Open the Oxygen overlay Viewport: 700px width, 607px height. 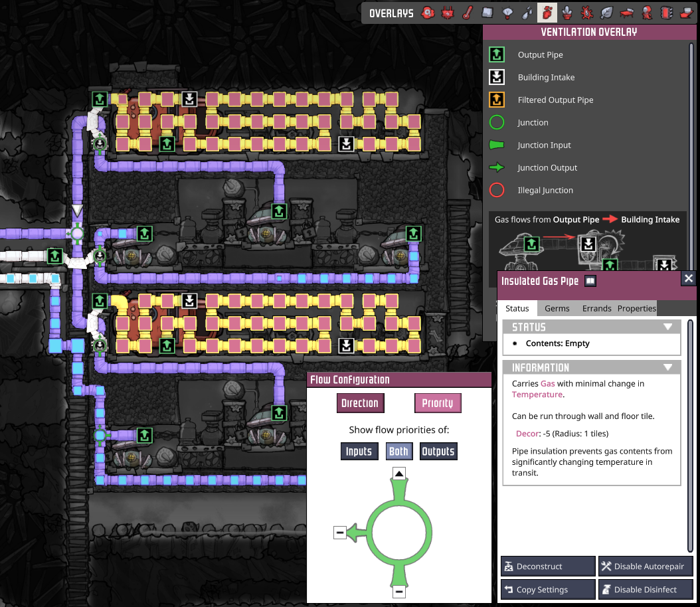pos(428,13)
